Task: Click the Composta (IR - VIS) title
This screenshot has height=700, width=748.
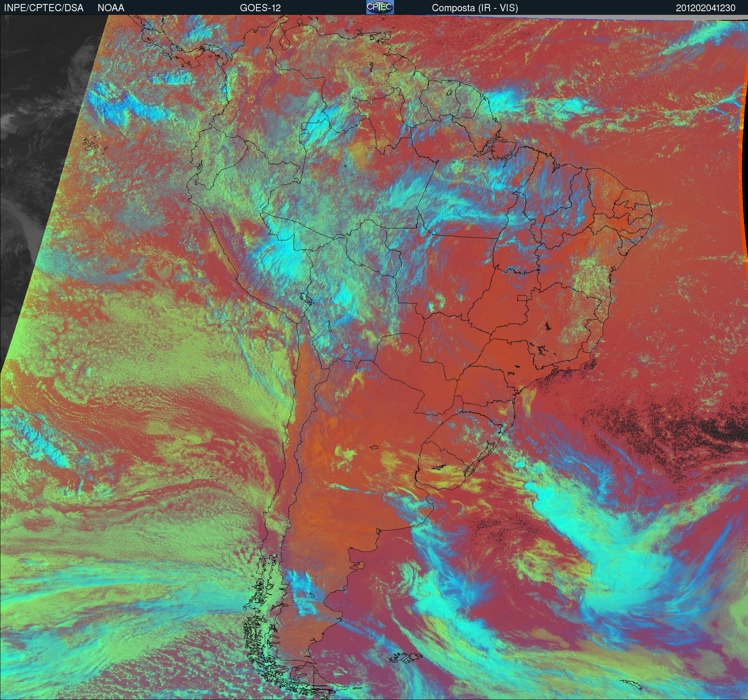Action: tap(475, 8)
